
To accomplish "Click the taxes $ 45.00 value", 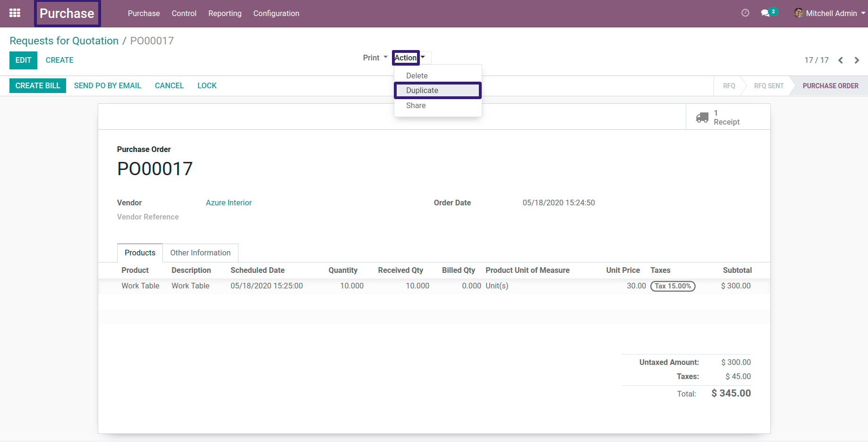I will click(738, 376).
